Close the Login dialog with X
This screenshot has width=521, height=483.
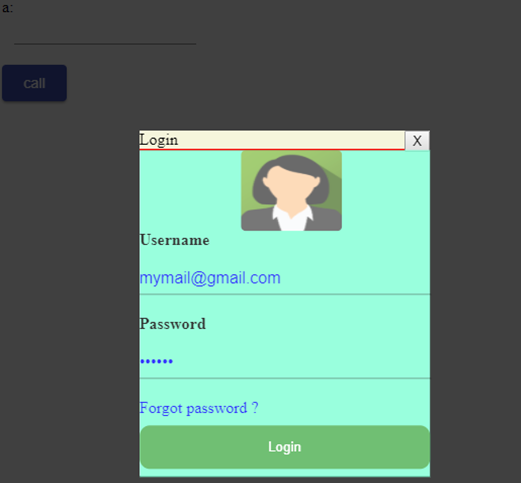click(x=417, y=141)
